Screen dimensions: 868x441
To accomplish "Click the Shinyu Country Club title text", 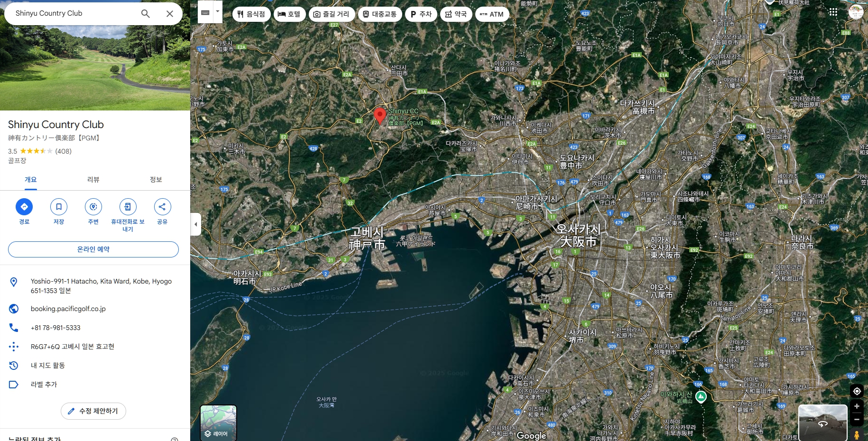I will [56, 125].
